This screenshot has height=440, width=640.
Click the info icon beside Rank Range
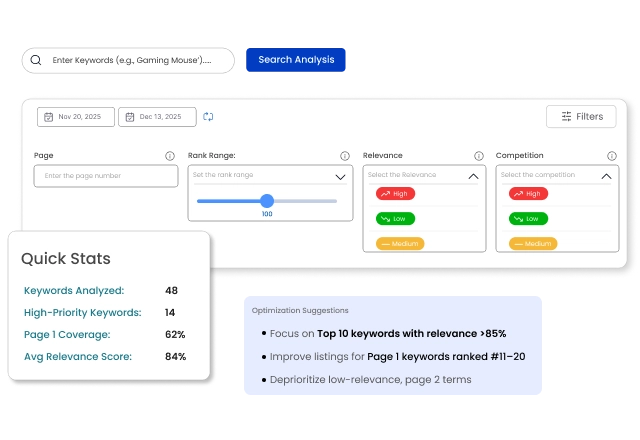coord(345,156)
